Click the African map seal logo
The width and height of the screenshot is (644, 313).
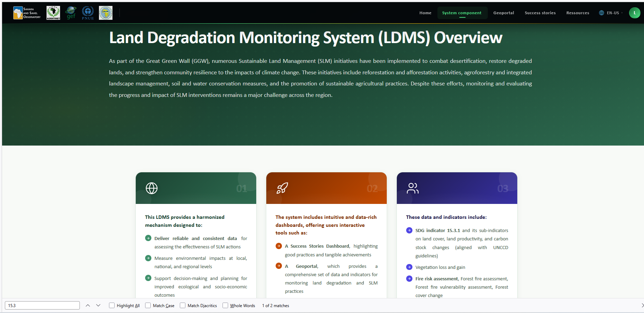point(105,13)
